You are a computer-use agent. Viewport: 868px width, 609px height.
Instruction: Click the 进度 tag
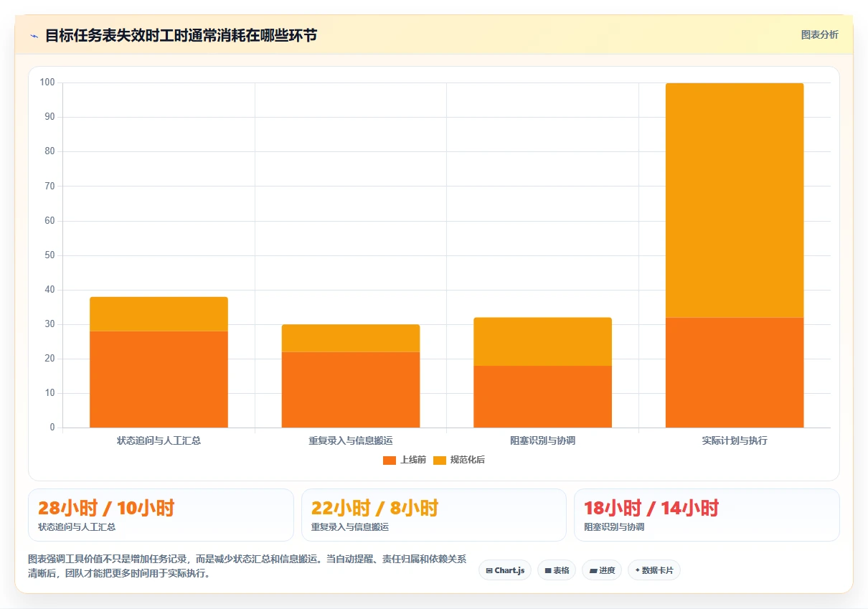(x=602, y=570)
